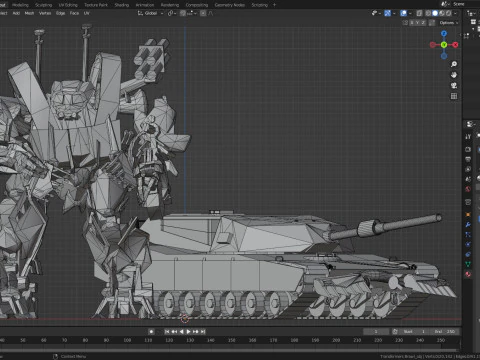Open the UV menu
480x360 pixels.
(87, 13)
